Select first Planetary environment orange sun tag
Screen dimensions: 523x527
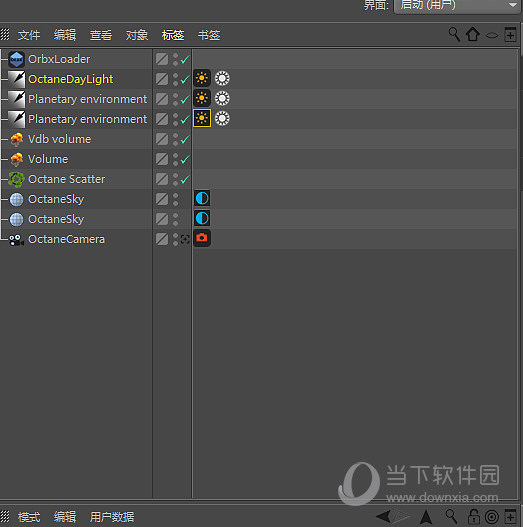point(202,98)
